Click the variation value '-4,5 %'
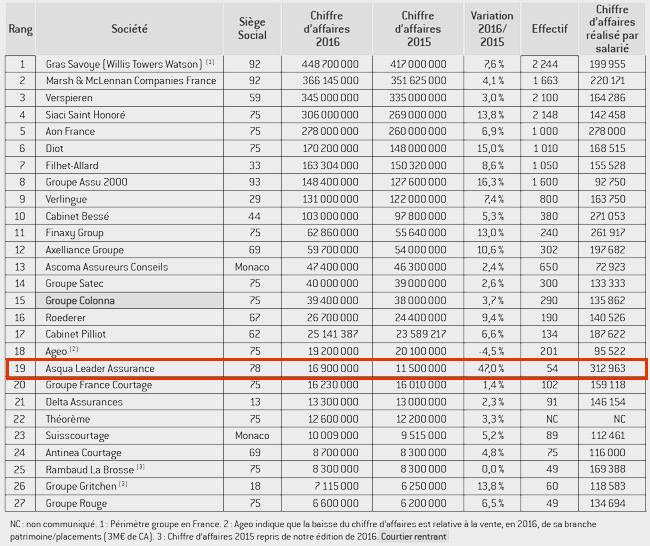 click(x=491, y=351)
